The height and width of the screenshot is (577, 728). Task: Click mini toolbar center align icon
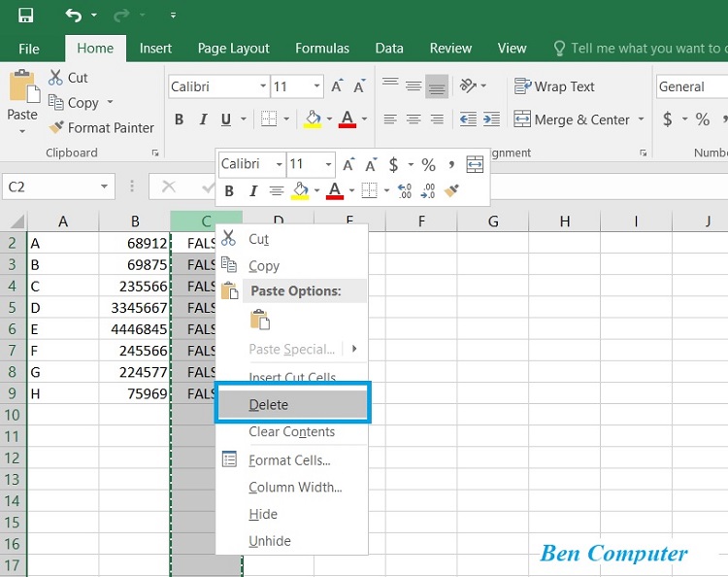pos(277,190)
